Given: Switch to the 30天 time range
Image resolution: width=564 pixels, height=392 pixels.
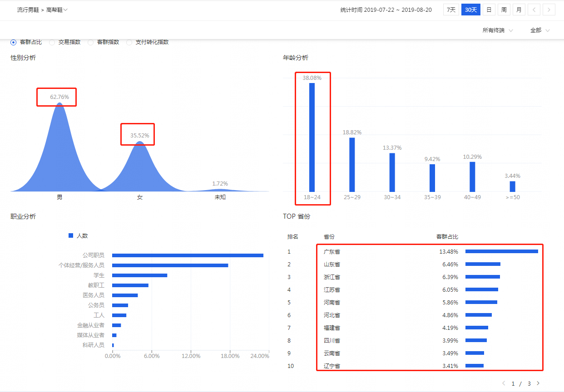Looking at the screenshot, I should 470,10.
